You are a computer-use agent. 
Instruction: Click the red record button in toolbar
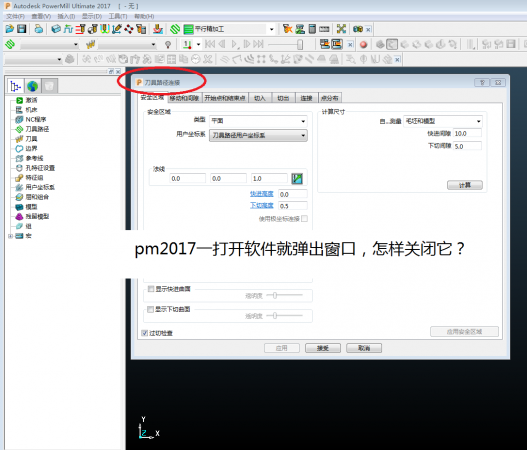[x=363, y=44]
